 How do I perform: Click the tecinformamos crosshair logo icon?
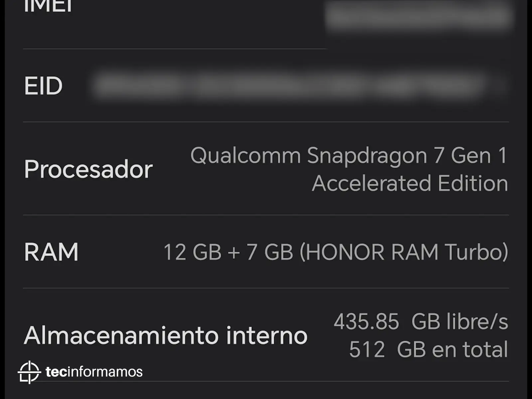click(x=29, y=372)
